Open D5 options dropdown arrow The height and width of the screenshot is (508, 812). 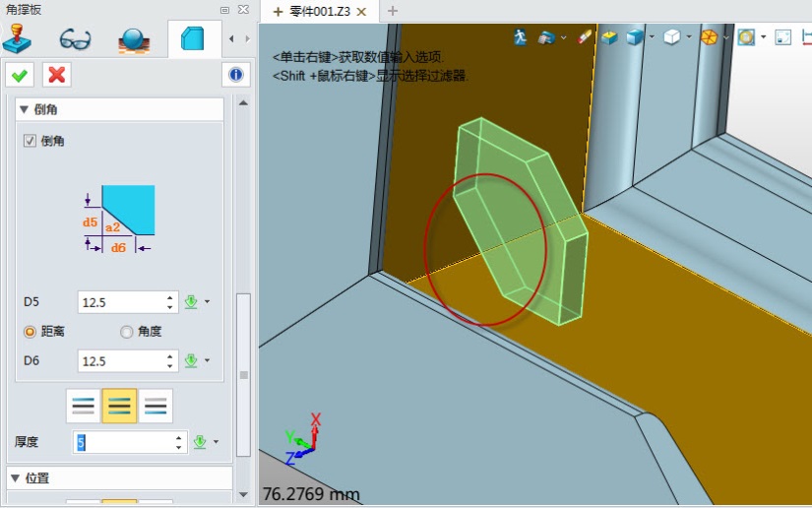[x=207, y=302]
